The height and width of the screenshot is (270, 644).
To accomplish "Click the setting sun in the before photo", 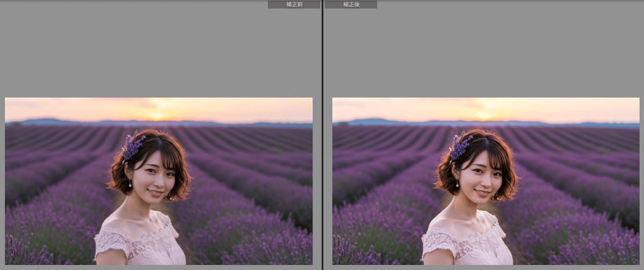I will pos(157,115).
